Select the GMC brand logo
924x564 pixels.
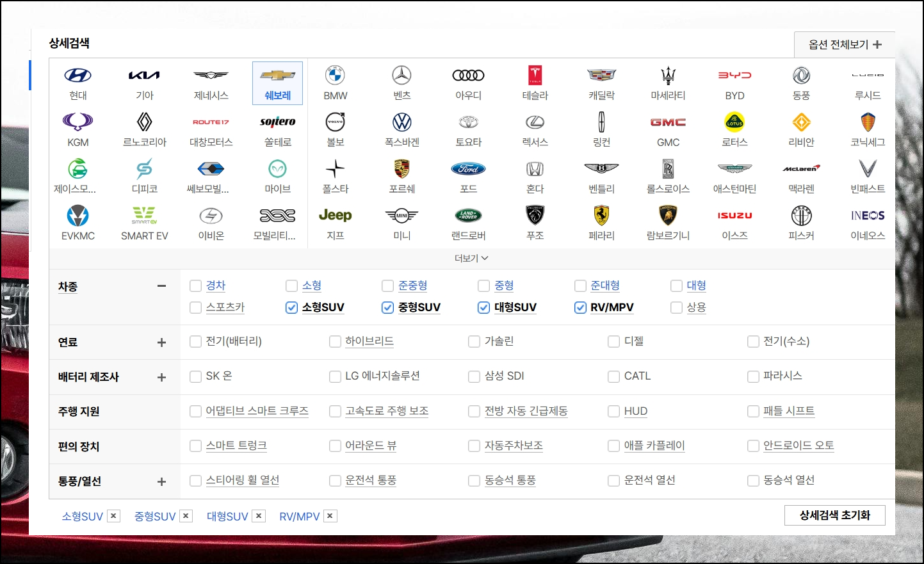(x=669, y=122)
